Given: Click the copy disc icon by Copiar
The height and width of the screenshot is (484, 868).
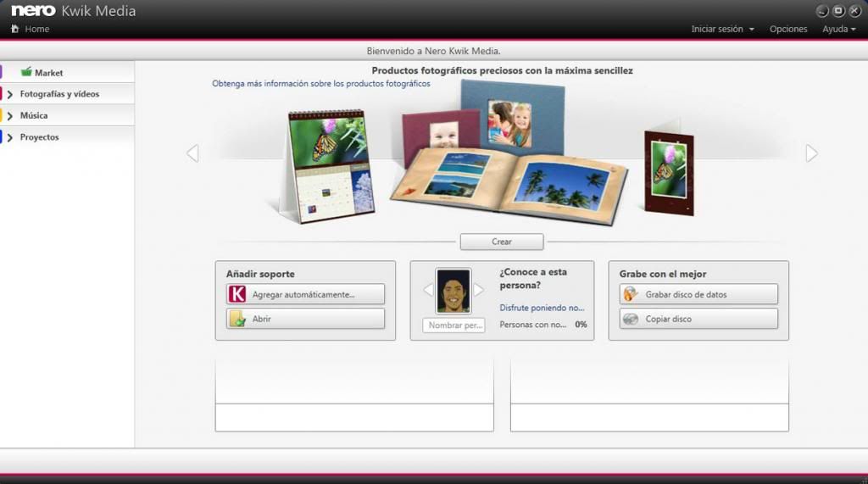Looking at the screenshot, I should tap(631, 319).
